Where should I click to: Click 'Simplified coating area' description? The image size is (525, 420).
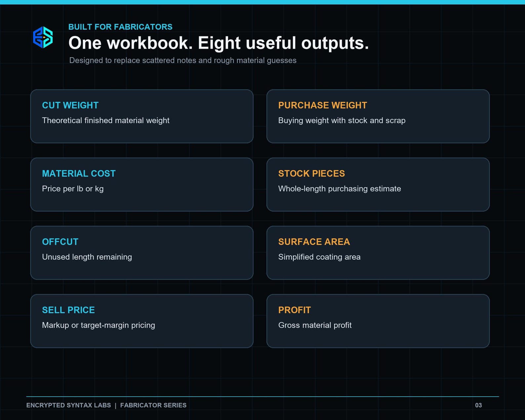coord(319,257)
